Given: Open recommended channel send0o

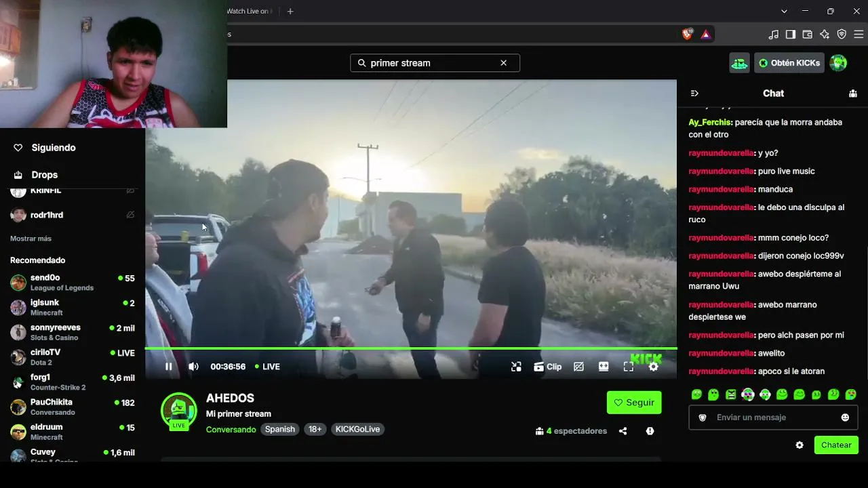Looking at the screenshot, I should pos(73,283).
